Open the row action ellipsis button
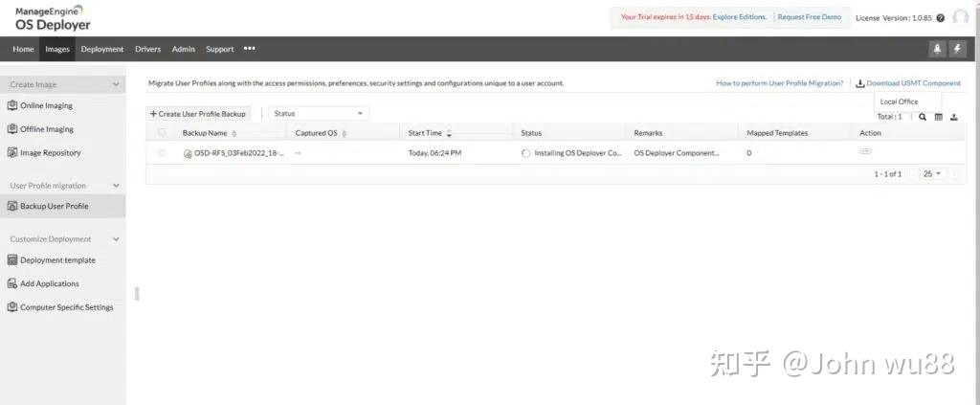This screenshot has height=405, width=980. coord(865,151)
